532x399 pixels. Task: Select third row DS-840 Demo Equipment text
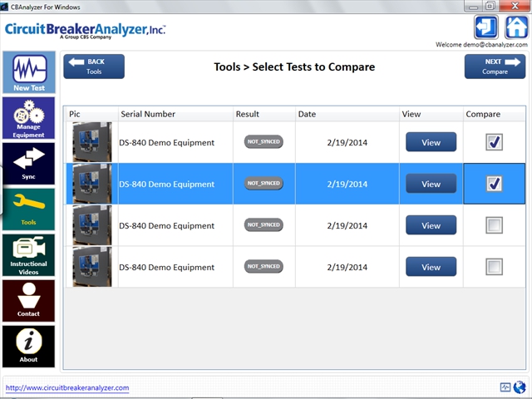(x=166, y=225)
